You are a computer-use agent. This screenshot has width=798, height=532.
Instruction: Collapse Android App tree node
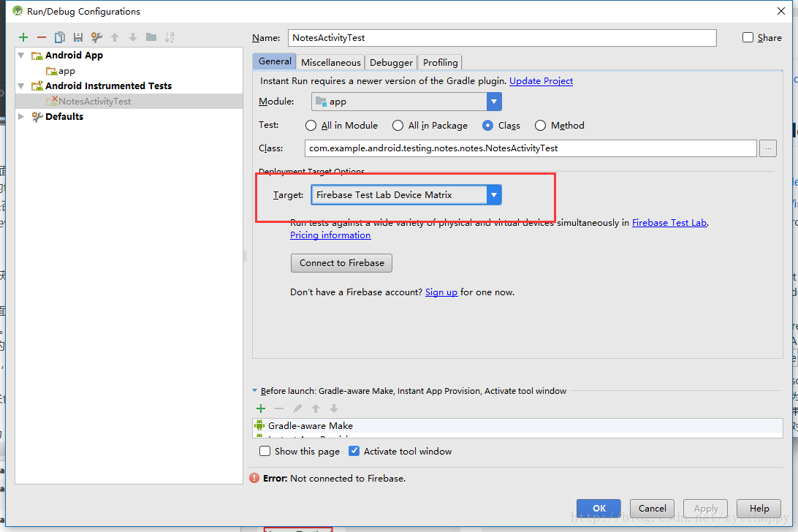[21, 56]
